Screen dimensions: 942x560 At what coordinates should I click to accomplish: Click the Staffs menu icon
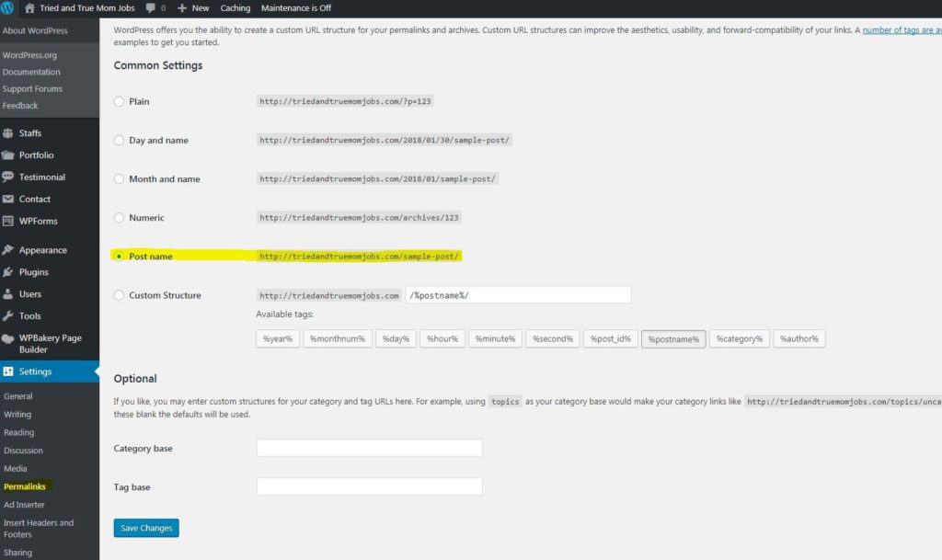coord(7,133)
